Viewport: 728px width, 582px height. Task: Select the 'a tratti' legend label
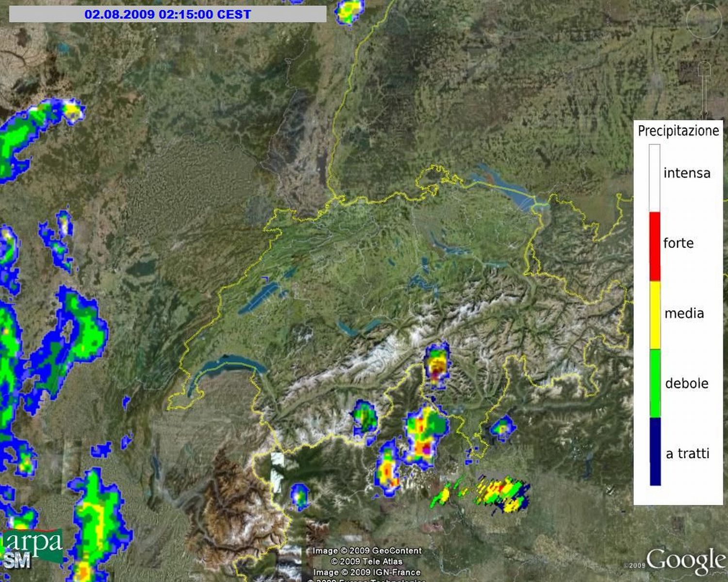pos(688,453)
